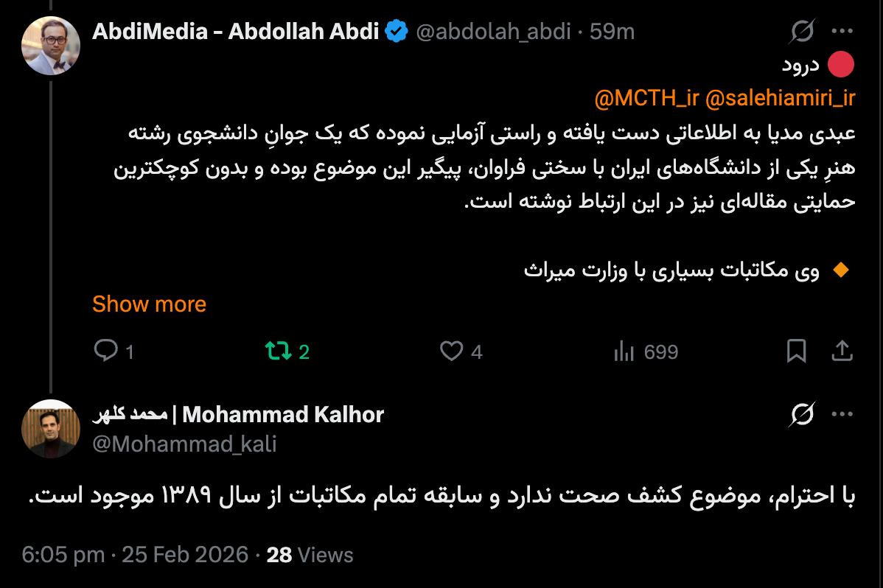Retweet the AbdiMedia post
This screenshot has height=588, width=883.
point(279,351)
